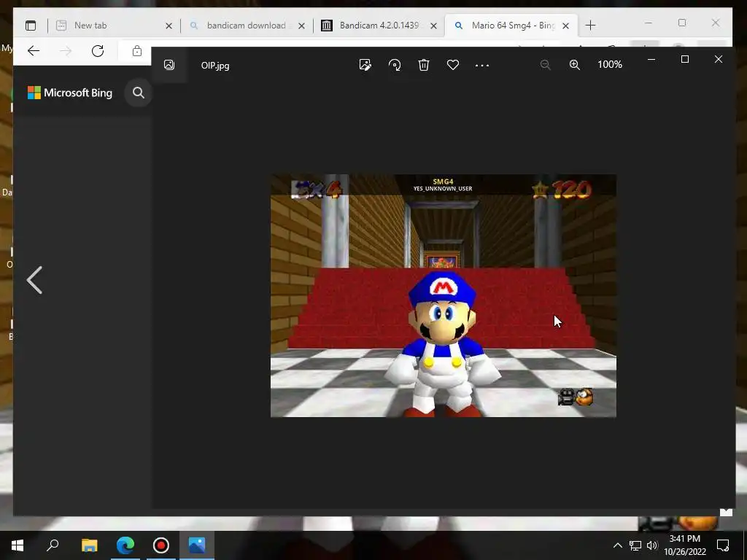The height and width of the screenshot is (560, 747).
Task: Close the bandicam download tab
Action: pyautogui.click(x=301, y=26)
